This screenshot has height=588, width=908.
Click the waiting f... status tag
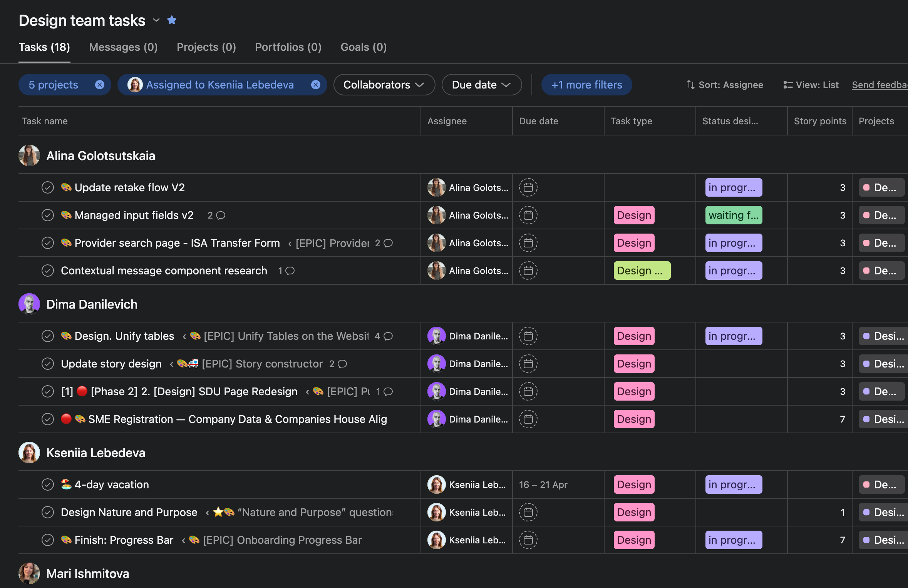point(734,215)
